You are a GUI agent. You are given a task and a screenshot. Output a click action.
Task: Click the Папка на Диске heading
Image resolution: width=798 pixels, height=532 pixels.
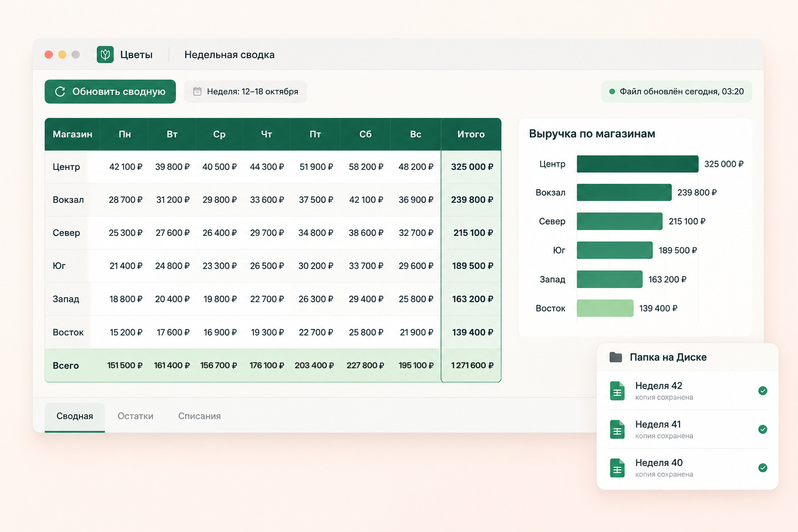(668, 357)
